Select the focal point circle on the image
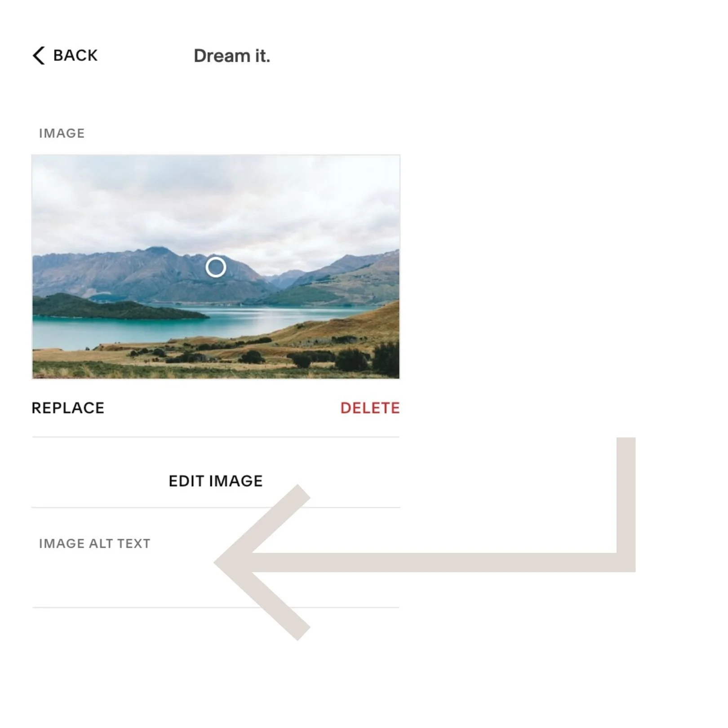 pyautogui.click(x=216, y=267)
